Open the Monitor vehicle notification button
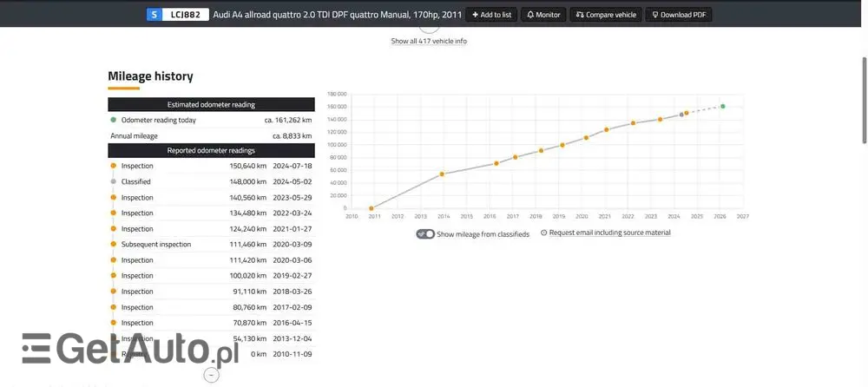The image size is (868, 387). click(543, 15)
